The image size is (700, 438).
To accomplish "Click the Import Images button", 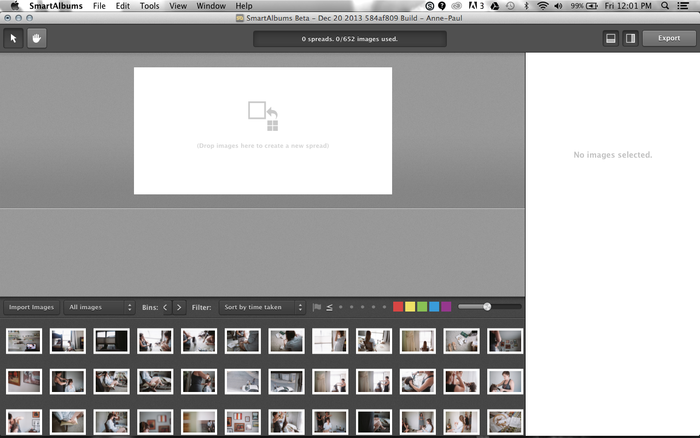I will click(31, 307).
